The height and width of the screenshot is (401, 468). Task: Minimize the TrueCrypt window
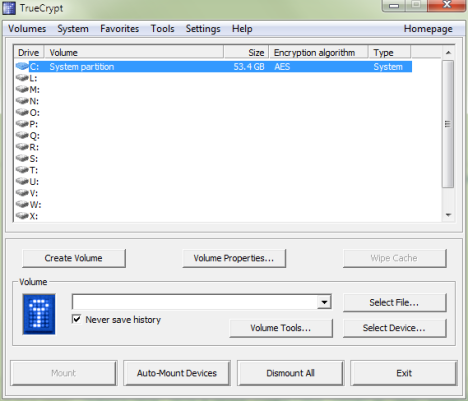(394, 6)
